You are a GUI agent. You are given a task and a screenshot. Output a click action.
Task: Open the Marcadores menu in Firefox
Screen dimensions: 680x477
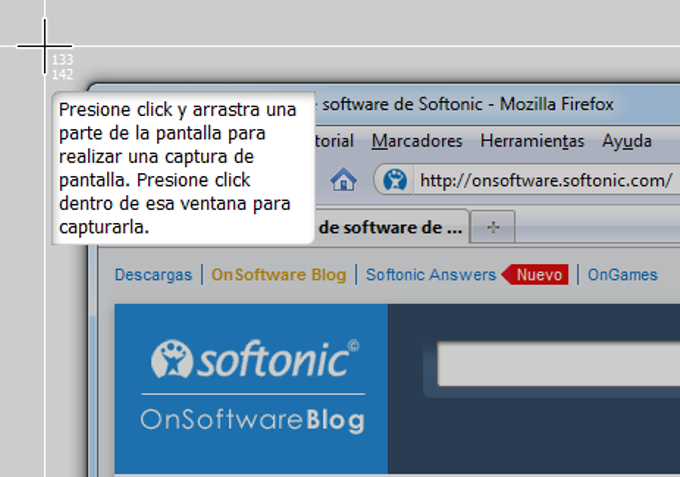coord(417,141)
